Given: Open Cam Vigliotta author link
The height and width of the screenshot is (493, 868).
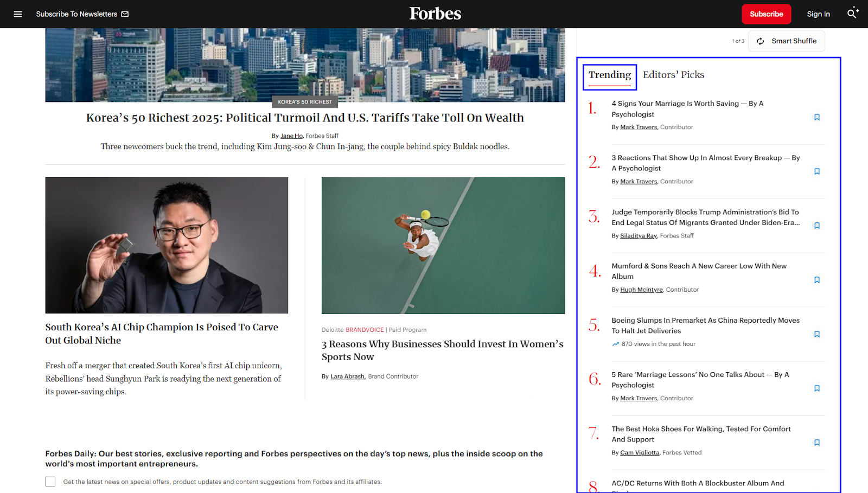Looking at the screenshot, I should (640, 453).
